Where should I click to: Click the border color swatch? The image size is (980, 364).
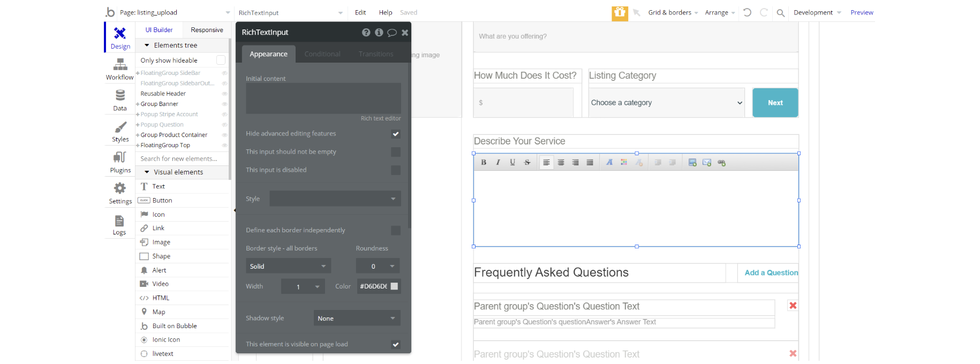click(394, 286)
